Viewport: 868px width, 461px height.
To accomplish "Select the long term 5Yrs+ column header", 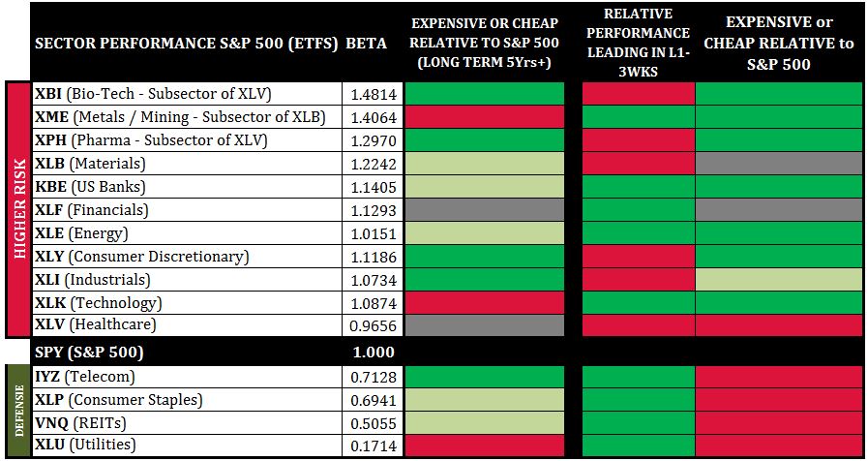I will [483, 44].
